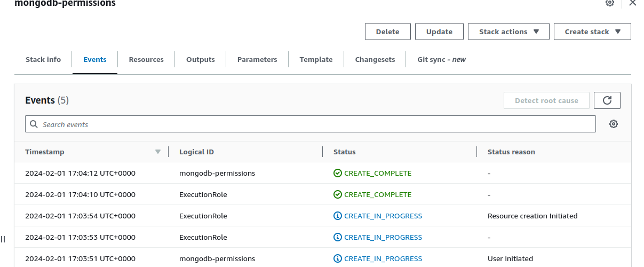
Task: Open the Resources tab
Action: 146,59
